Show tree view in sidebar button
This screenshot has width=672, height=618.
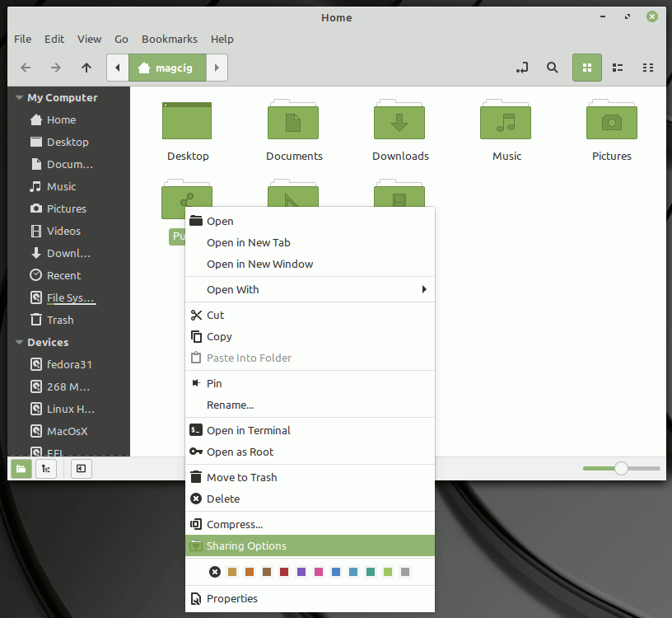[46, 468]
